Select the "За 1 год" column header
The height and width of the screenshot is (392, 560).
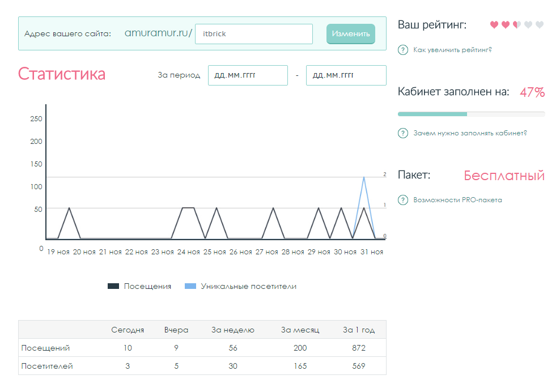(358, 330)
